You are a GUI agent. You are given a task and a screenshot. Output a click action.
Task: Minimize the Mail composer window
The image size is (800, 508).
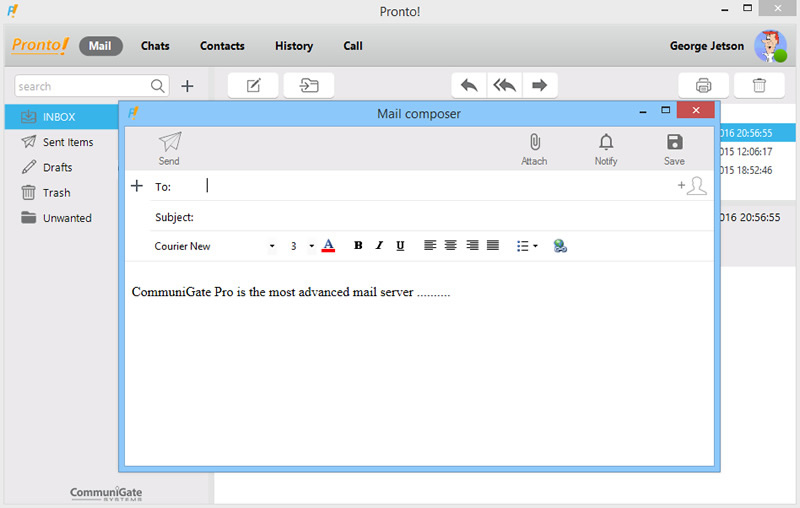tap(643, 111)
